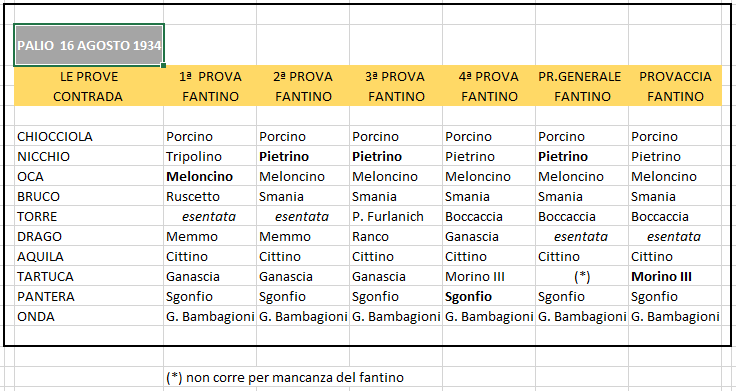Screen dimensions: 736x391
Task: Select the P. Furlanich cell
Action: click(396, 216)
